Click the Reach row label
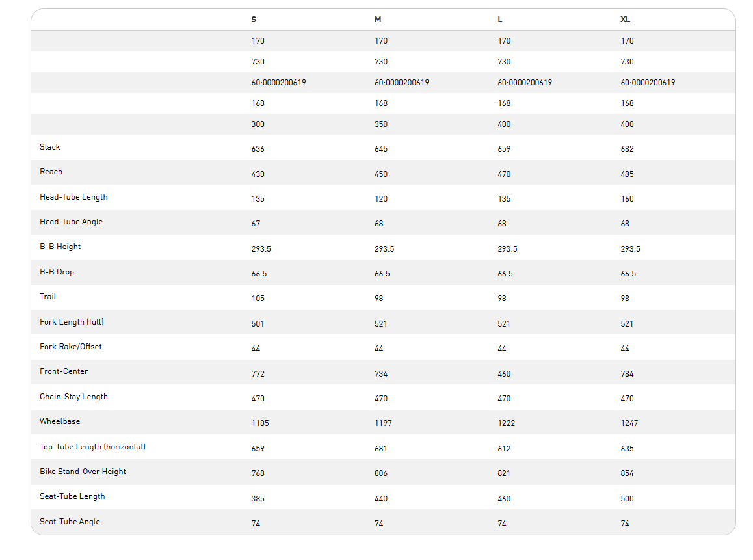Viewport: 753px width, 560px height. coord(51,172)
